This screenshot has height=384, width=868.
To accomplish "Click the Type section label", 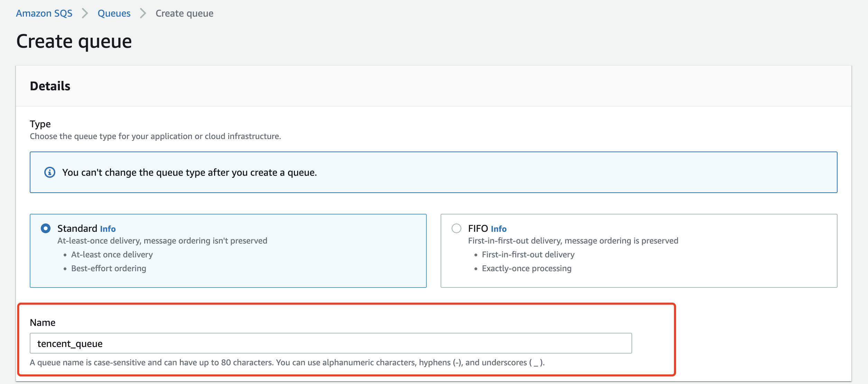I will (40, 124).
